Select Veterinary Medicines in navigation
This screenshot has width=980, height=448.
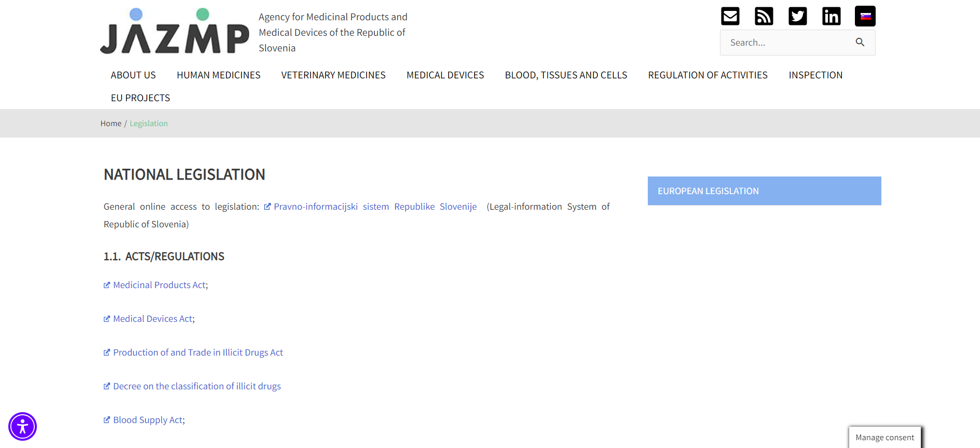pos(333,75)
